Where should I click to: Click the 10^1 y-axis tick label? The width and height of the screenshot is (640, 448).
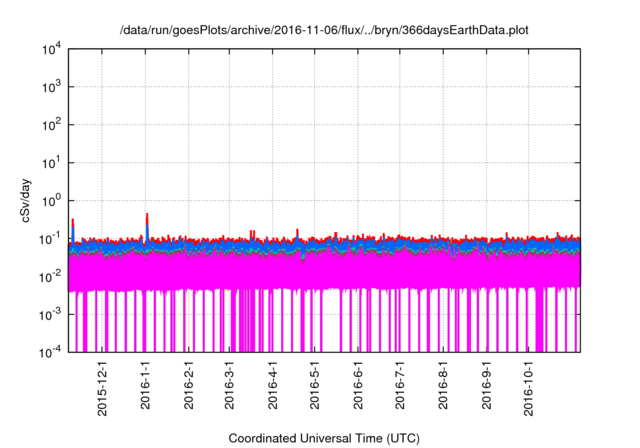pos(51,163)
